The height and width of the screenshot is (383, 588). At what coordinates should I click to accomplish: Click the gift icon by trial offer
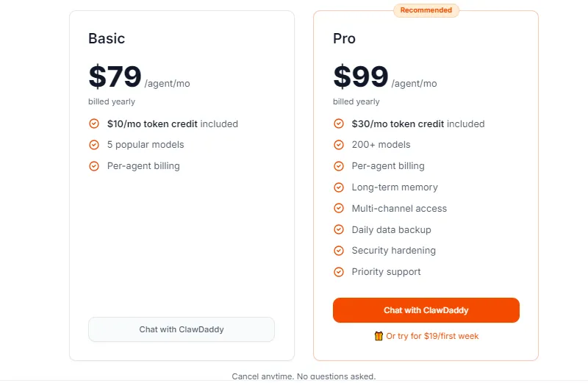(379, 336)
